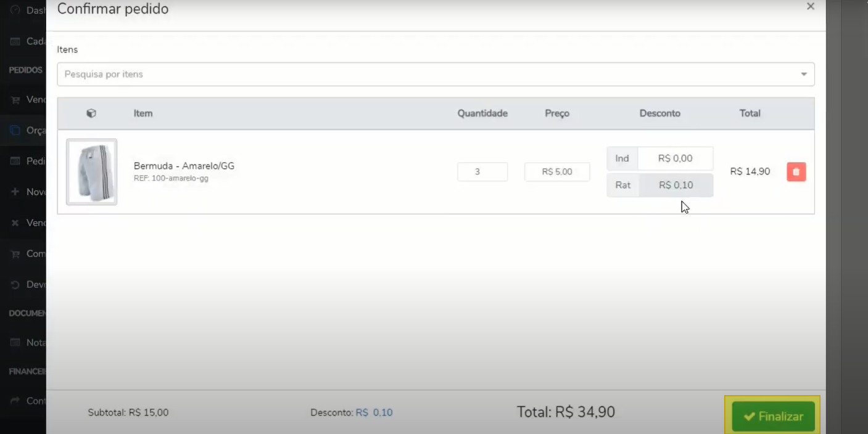868x434 pixels.
Task: Click the Vendas cart icon in sidebar
Action: point(15,99)
